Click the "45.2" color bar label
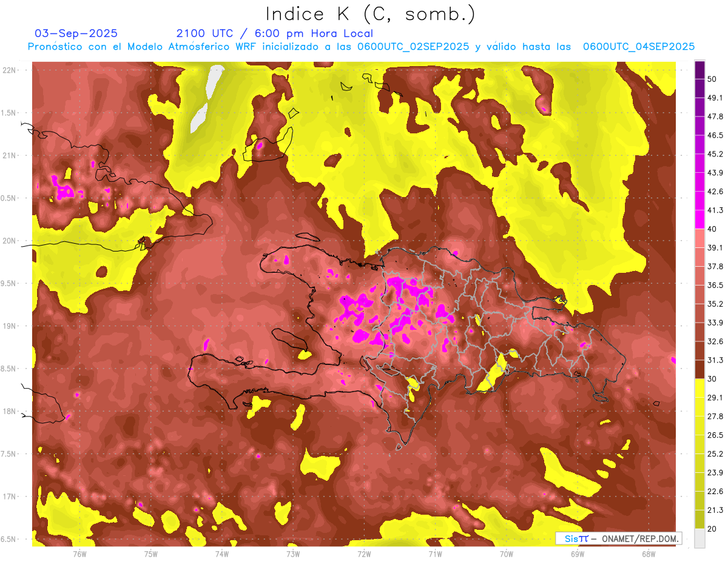728x562 pixels. [x=715, y=154]
